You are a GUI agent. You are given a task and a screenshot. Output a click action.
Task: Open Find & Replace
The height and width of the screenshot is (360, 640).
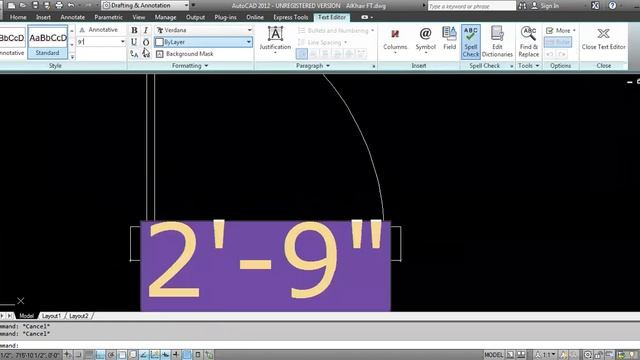[x=529, y=42]
